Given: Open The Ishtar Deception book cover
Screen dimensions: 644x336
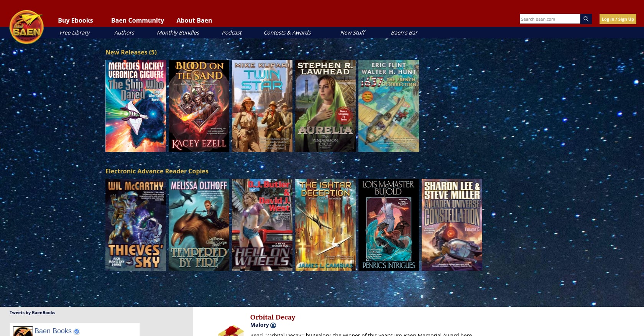Looking at the screenshot, I should click(x=325, y=225).
